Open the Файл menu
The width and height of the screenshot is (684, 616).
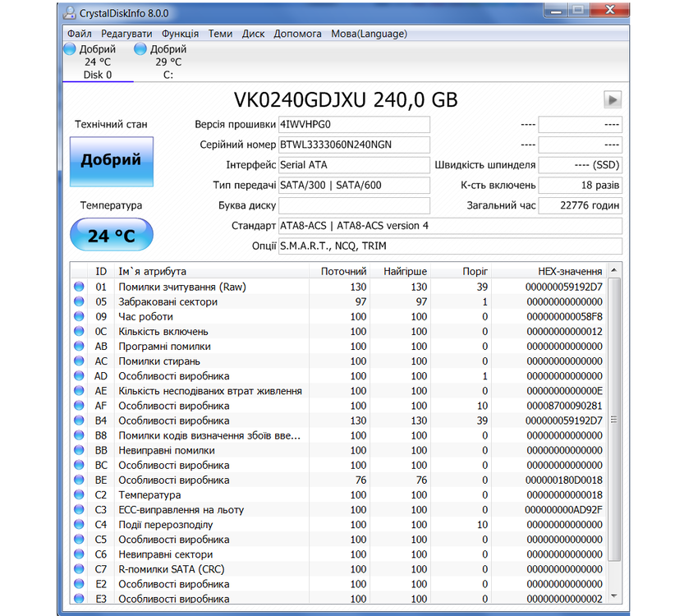(x=80, y=34)
